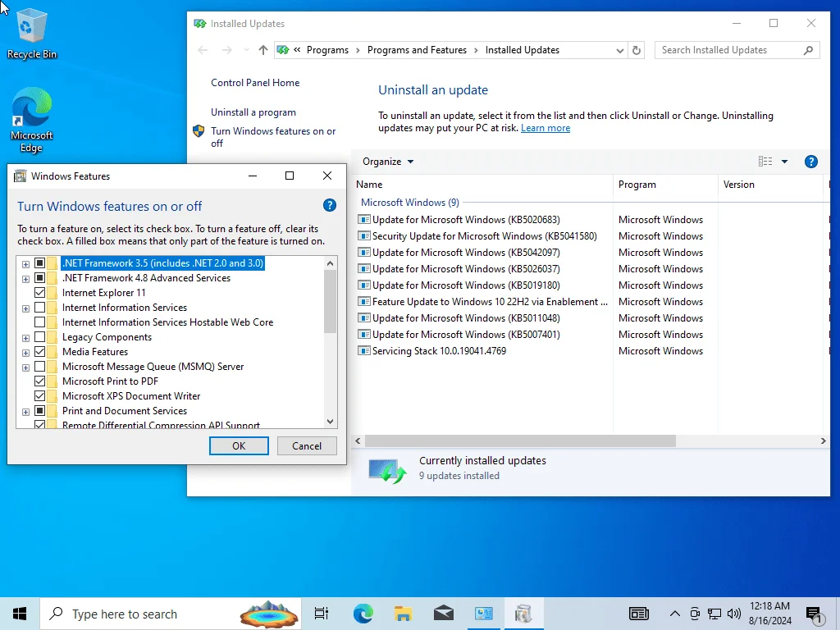The height and width of the screenshot is (630, 840).
Task: Click the Windows Features help question icon
Action: (x=330, y=205)
